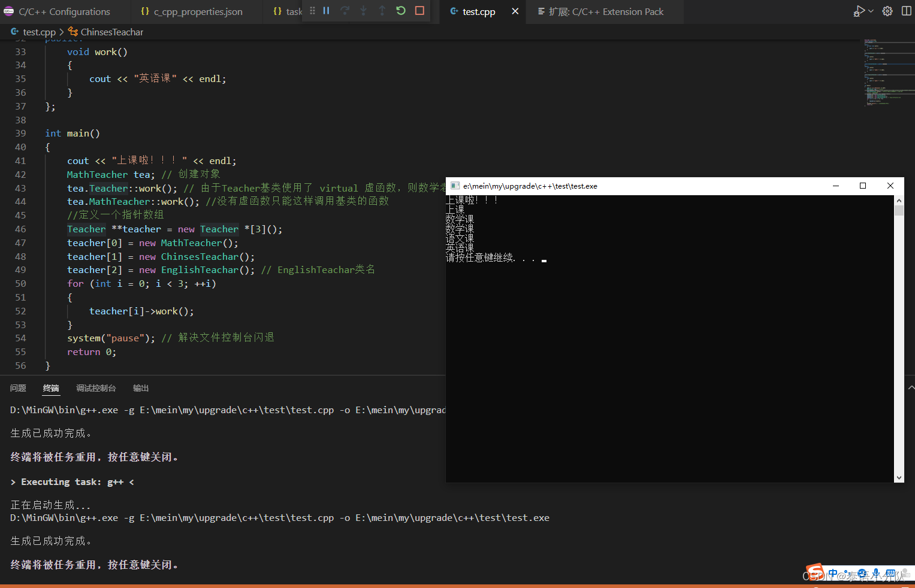Click line number 52 in gutter
The height and width of the screenshot is (588, 915).
tap(20, 311)
